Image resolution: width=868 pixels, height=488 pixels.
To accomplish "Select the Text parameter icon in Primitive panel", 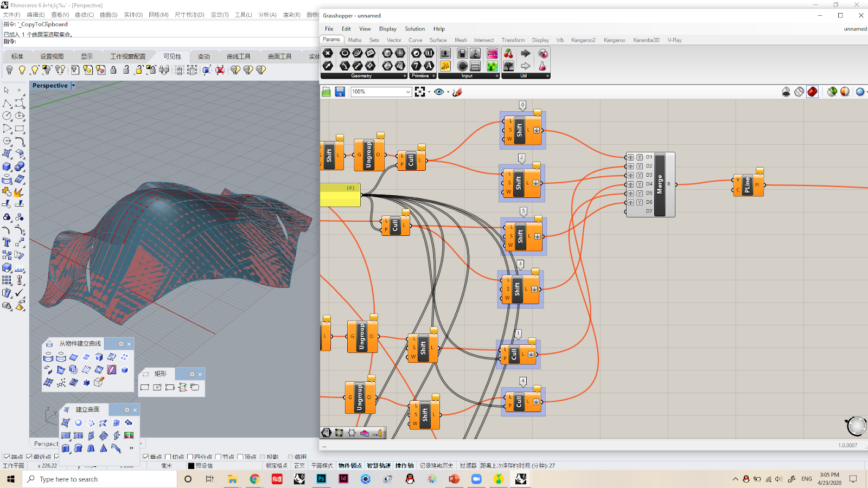I will pos(429,66).
